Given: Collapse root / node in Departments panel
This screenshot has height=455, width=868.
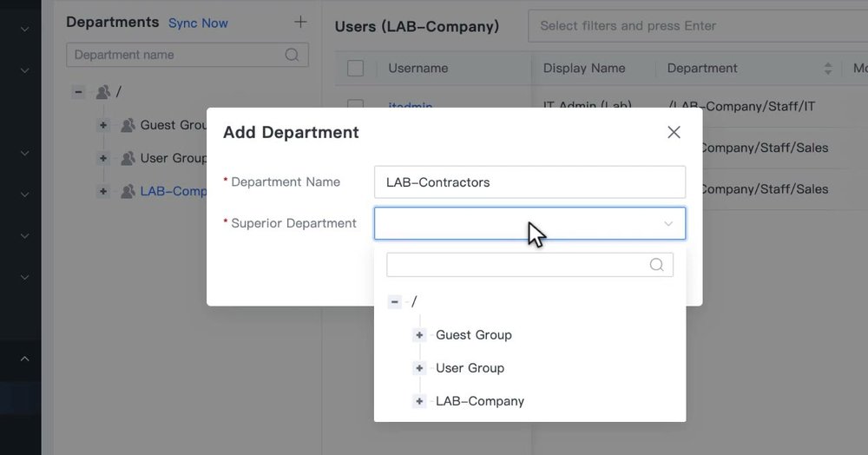Looking at the screenshot, I should [78, 92].
